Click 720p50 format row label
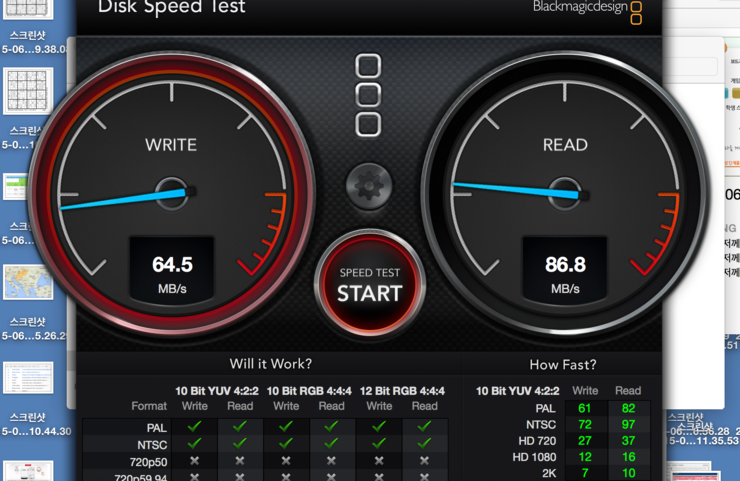740x481 pixels. click(149, 462)
